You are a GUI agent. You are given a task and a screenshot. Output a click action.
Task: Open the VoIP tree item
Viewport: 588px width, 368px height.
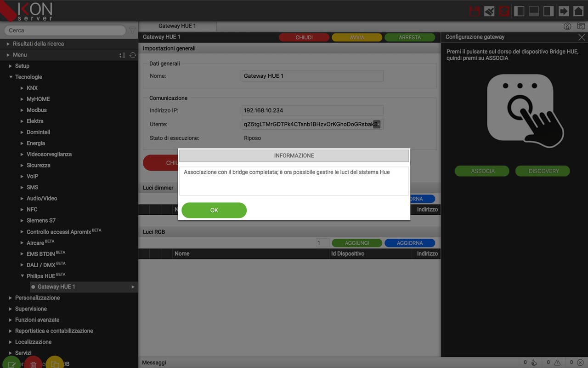coord(32,176)
